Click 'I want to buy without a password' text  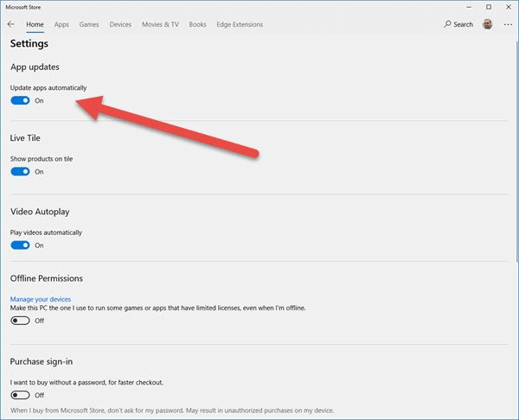pos(86,382)
